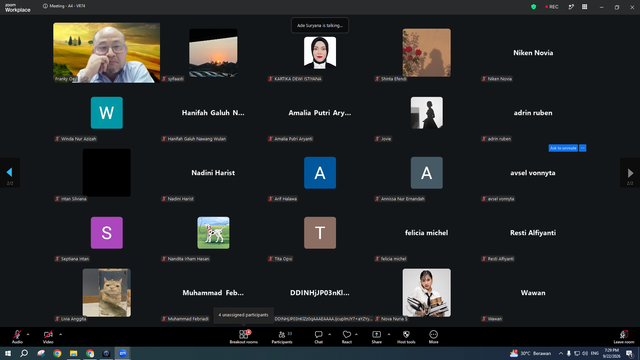
Task: Open Host tools shield menu
Action: point(406,337)
